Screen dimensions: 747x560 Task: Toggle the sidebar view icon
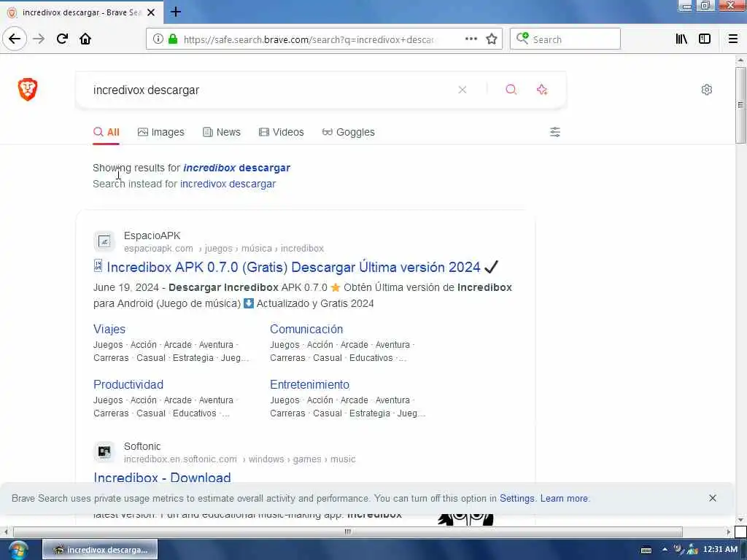coord(705,39)
